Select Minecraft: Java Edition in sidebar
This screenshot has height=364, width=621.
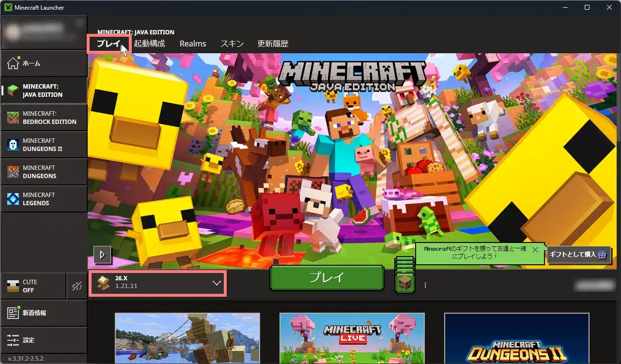tap(44, 91)
